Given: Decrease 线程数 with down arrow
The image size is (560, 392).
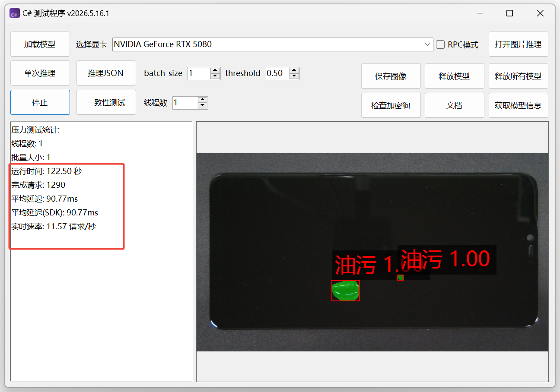Looking at the screenshot, I should point(203,106).
